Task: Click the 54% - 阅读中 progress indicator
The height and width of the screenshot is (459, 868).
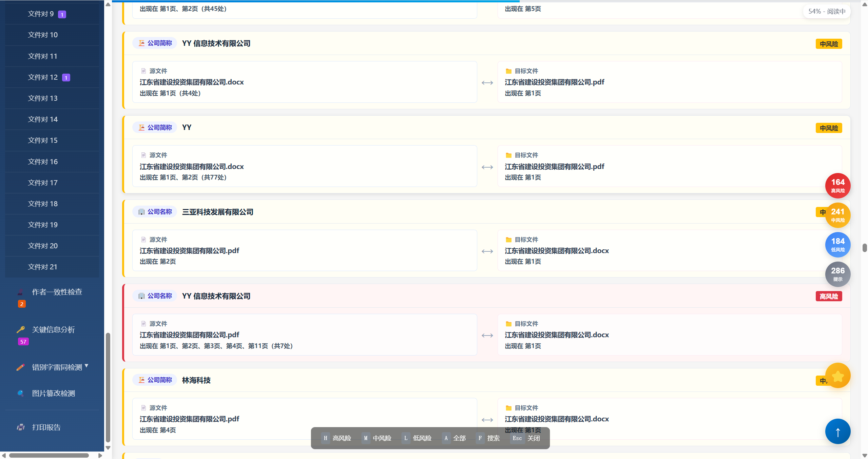Action: [x=826, y=11]
